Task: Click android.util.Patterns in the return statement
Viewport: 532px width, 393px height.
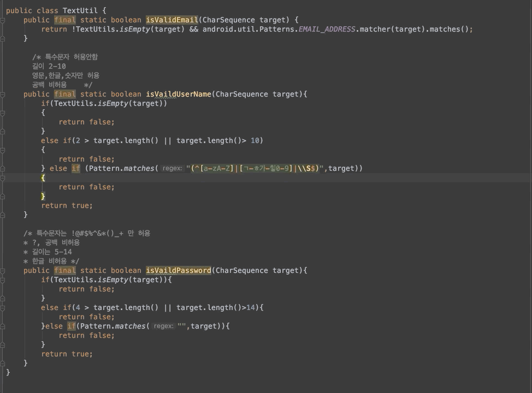Action: click(249, 29)
